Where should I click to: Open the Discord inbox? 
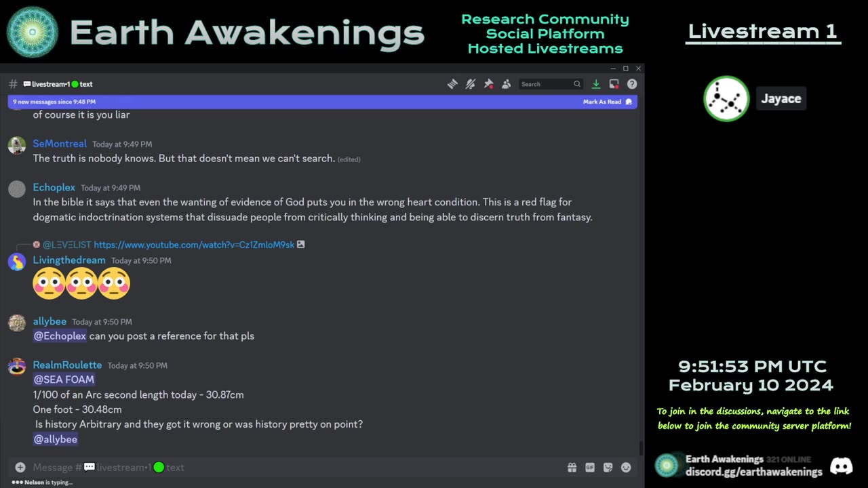614,84
